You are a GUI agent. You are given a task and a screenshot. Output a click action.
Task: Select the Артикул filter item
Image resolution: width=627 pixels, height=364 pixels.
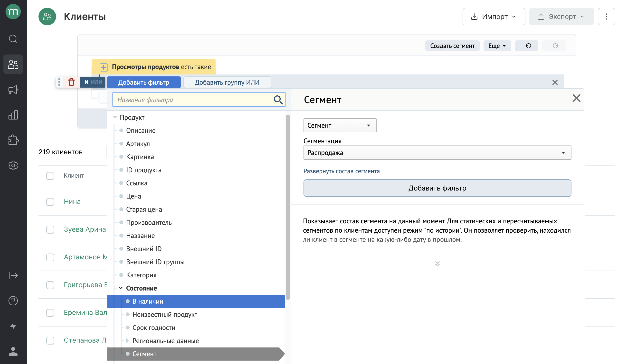click(138, 144)
